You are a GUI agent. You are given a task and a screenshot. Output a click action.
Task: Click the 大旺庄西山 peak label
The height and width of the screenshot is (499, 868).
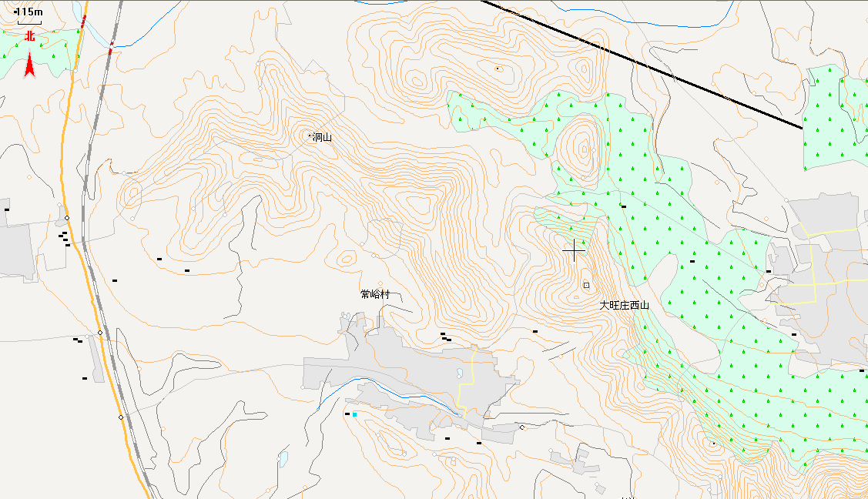(625, 306)
